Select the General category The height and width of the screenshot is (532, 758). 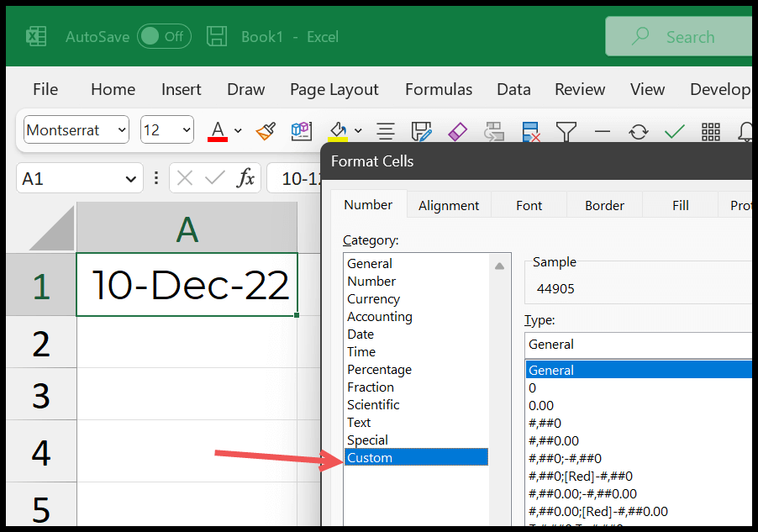(x=417, y=264)
